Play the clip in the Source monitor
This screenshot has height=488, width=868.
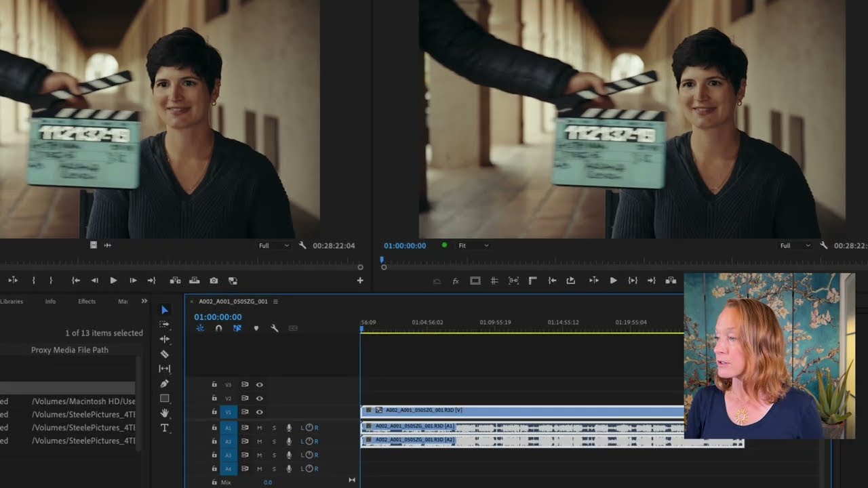113,281
